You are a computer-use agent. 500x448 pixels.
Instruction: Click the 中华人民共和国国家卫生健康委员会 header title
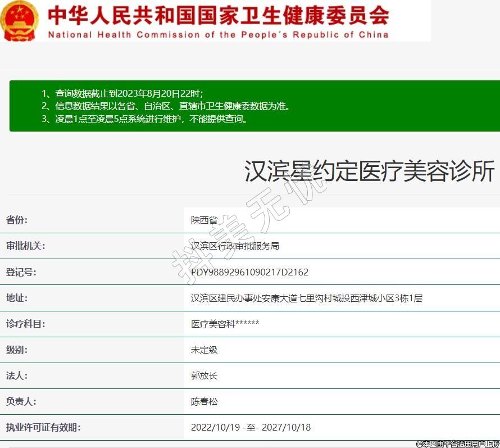coord(218,15)
